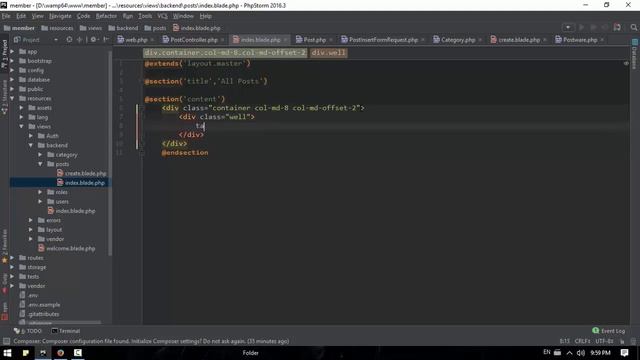Screen dimensions: 640x360
Task: Toggle the Favorites side tool window tab
Action: (x=4, y=247)
